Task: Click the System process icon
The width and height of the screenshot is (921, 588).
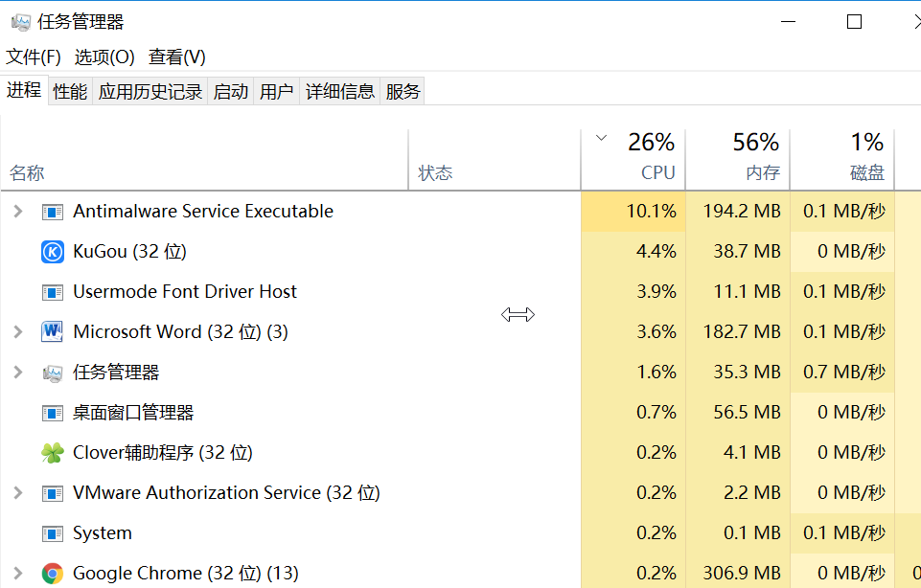Action: tap(53, 533)
